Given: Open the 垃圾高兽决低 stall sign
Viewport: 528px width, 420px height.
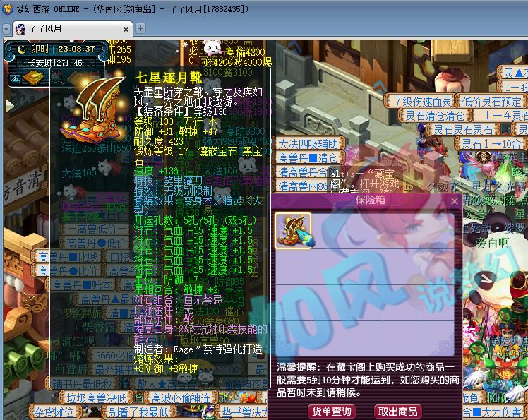Looking at the screenshot, I should click(96, 398).
